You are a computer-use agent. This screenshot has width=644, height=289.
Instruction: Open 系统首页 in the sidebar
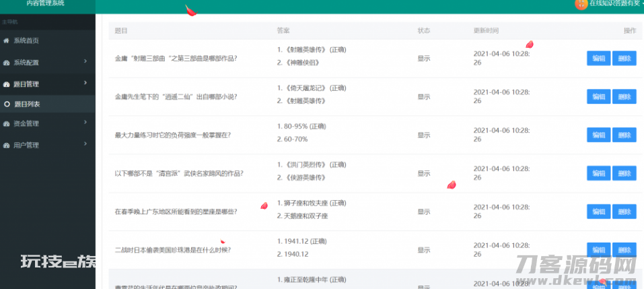(x=48, y=40)
